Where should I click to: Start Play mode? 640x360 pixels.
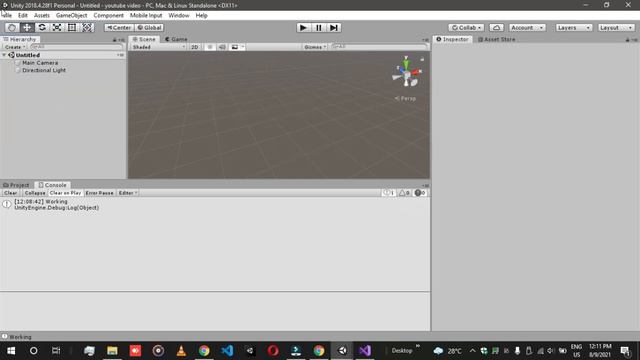(303, 27)
